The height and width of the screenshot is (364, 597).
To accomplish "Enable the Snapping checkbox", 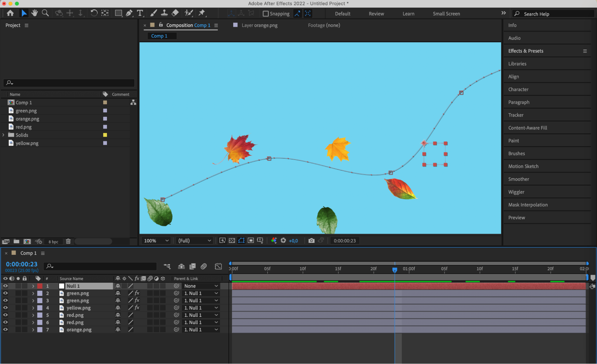I will tap(265, 14).
